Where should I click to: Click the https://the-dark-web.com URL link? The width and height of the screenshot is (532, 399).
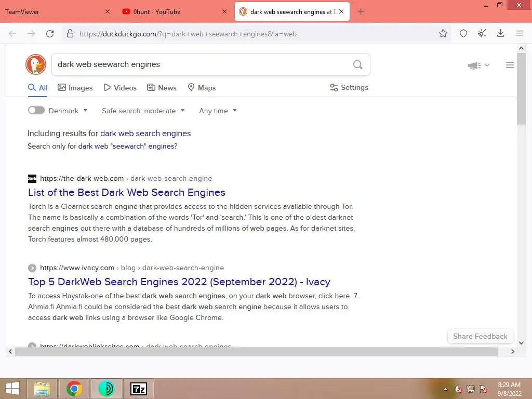(82, 179)
